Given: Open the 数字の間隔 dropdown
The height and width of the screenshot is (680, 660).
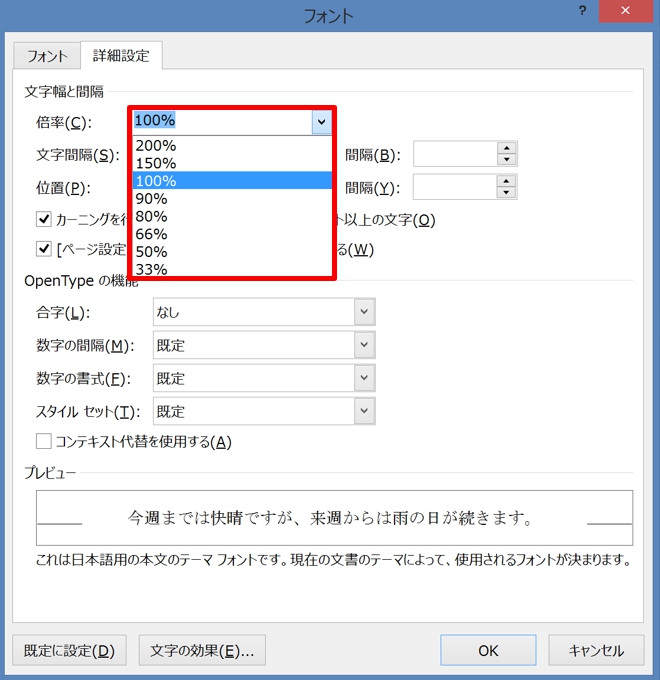Looking at the screenshot, I should pyautogui.click(x=264, y=345).
